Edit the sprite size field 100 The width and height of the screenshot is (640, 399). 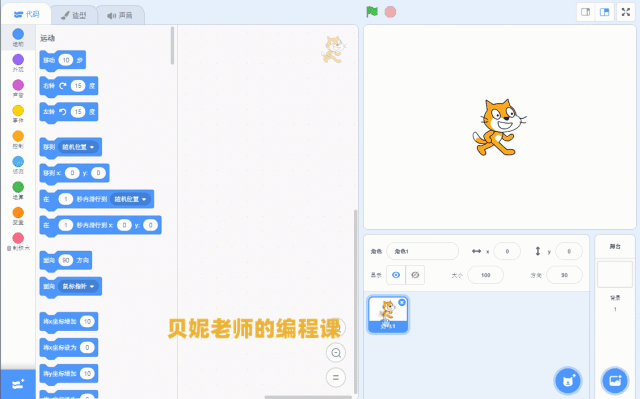(x=485, y=275)
